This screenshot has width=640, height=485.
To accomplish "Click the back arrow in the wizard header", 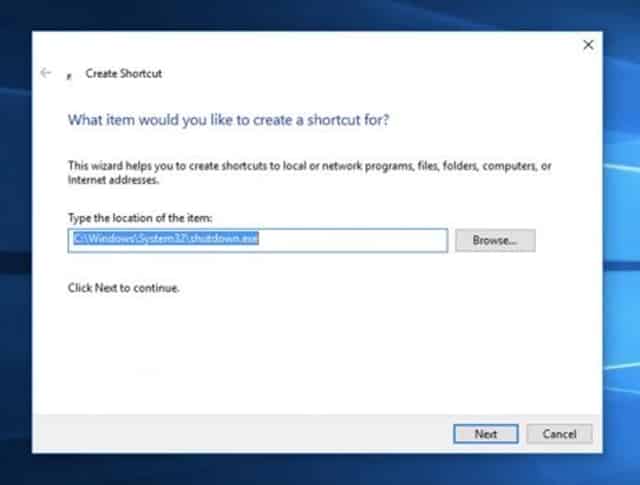I will tap(46, 73).
